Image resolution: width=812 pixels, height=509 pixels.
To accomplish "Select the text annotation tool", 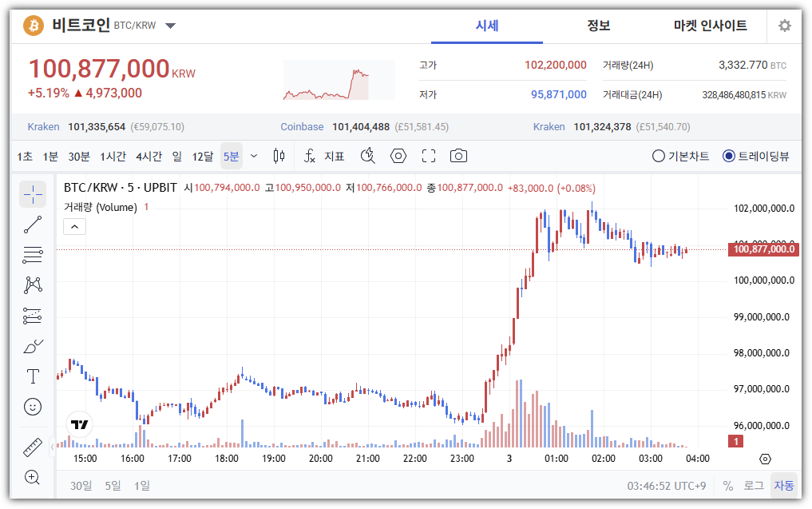I will [x=32, y=376].
